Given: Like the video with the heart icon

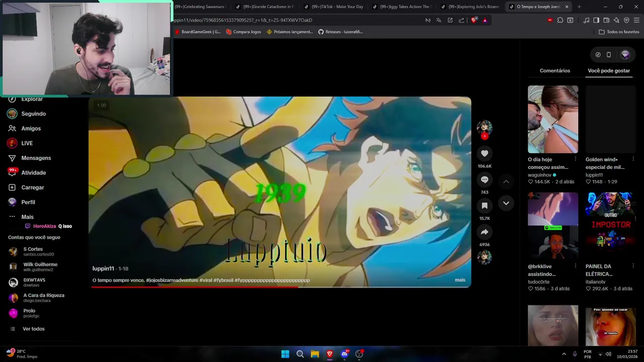Looking at the screenshot, I should (x=485, y=153).
